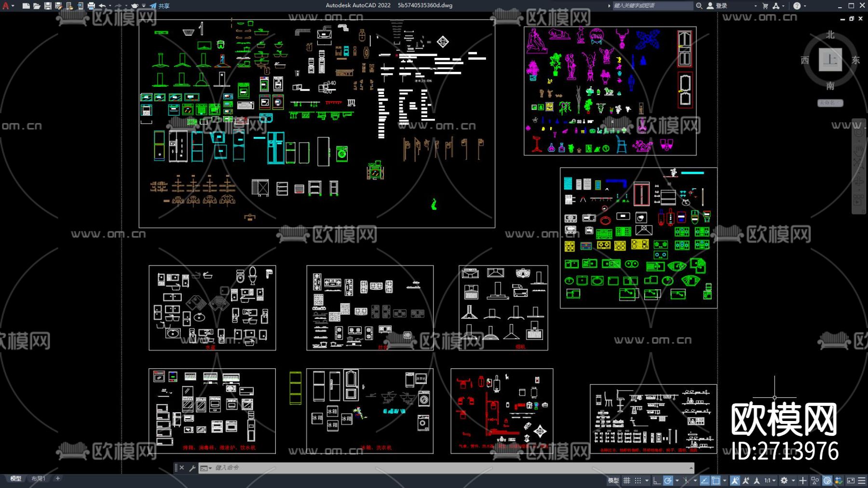Toggle ortho mode
Image resolution: width=868 pixels, height=488 pixels.
point(656,480)
